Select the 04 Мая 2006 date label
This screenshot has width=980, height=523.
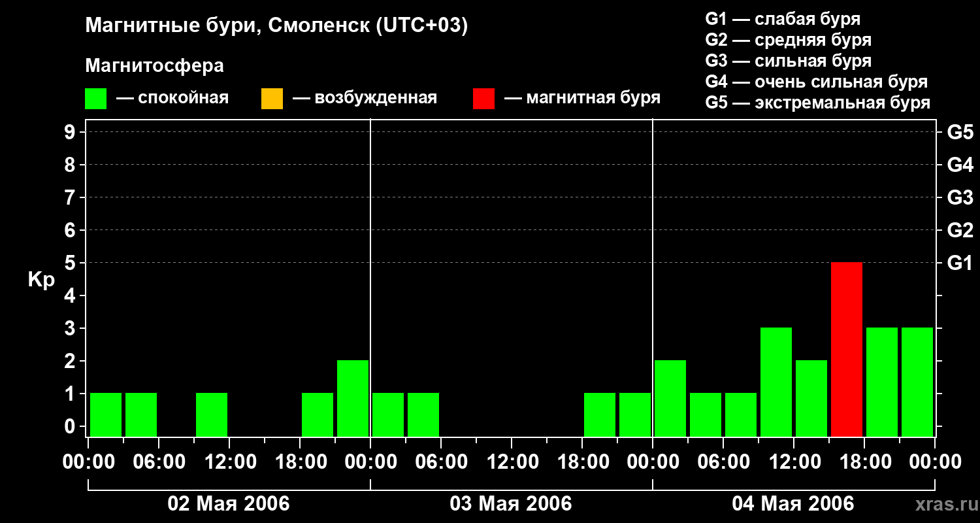(793, 504)
